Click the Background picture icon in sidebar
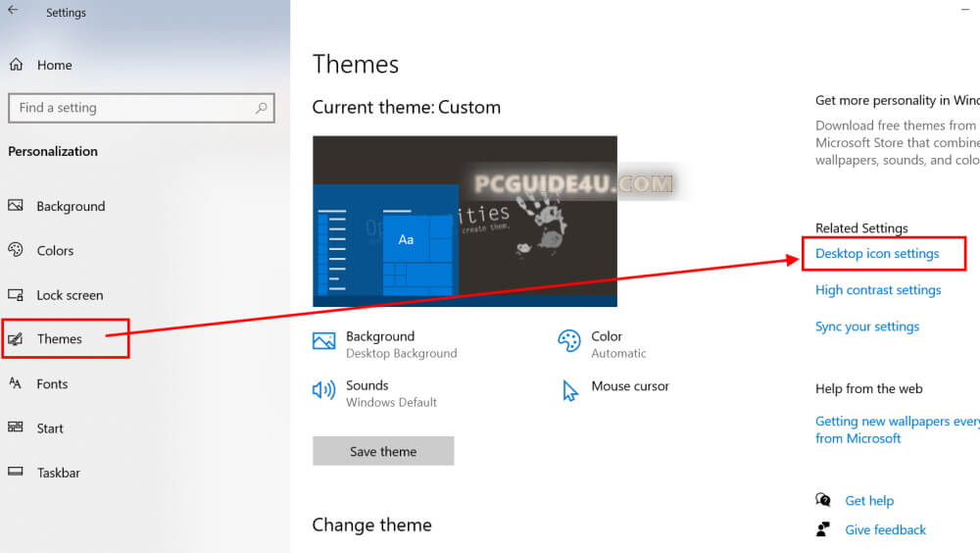The height and width of the screenshot is (553, 980). [16, 206]
